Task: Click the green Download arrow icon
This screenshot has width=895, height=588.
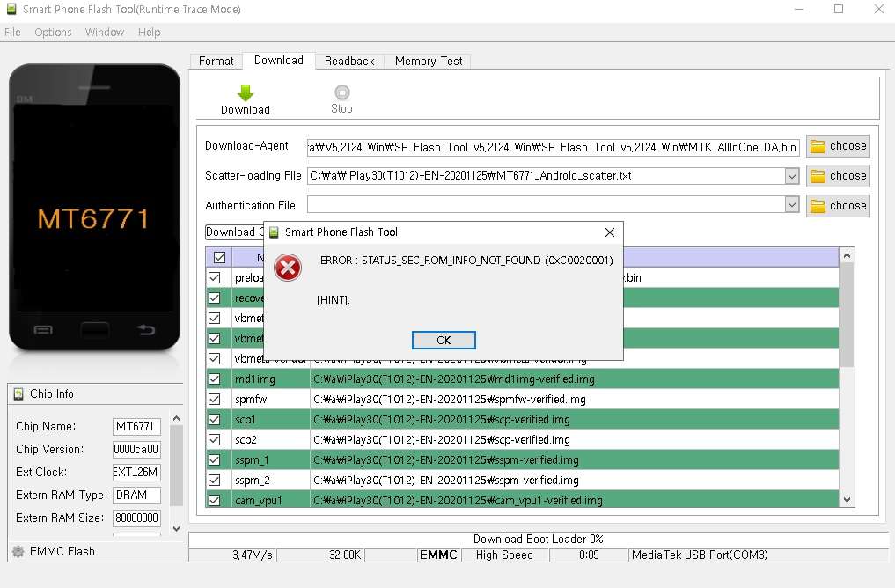Action: [246, 92]
